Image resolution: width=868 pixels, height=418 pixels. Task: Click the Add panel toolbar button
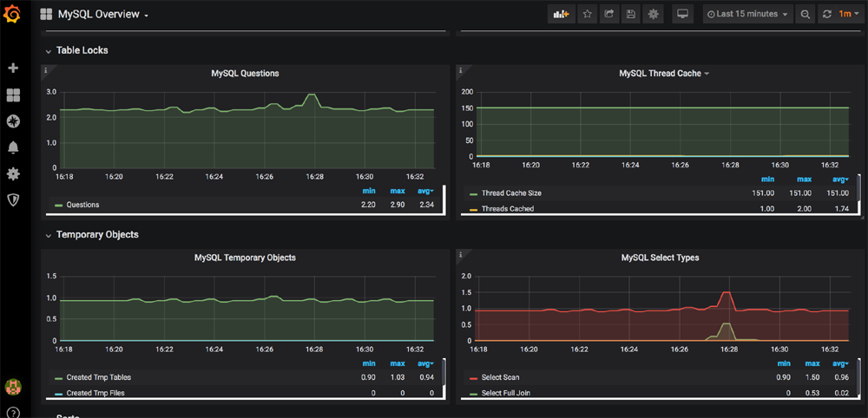pos(561,14)
